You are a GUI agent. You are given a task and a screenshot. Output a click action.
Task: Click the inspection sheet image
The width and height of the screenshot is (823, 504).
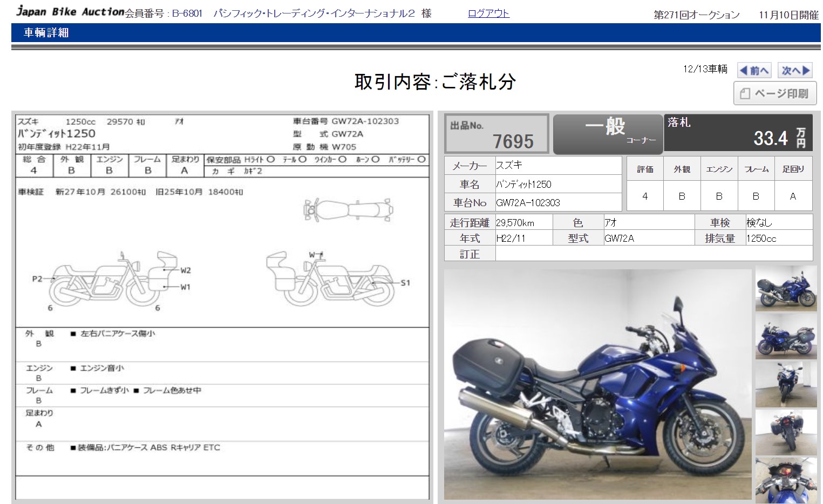[222, 307]
